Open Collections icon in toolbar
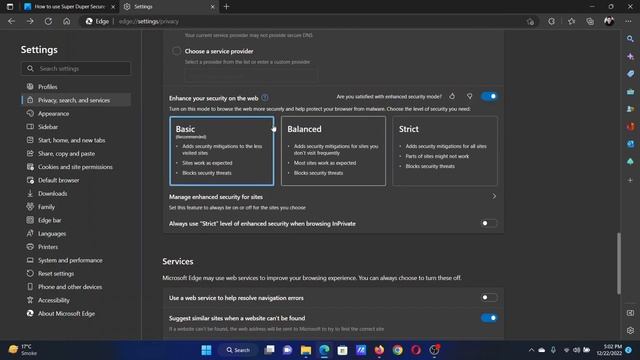This screenshot has height=360, width=640. [x=590, y=21]
